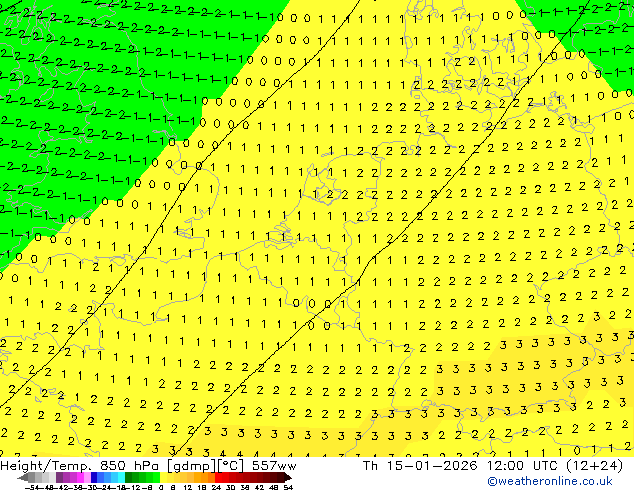Click the legend label -54
The width and height of the screenshot is (634, 490).
point(32,488)
